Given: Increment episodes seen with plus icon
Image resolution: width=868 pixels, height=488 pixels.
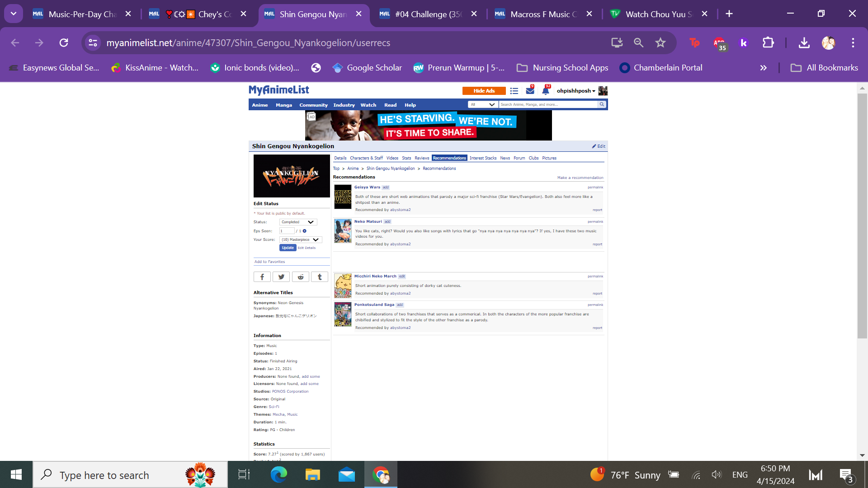Looking at the screenshot, I should click(305, 231).
